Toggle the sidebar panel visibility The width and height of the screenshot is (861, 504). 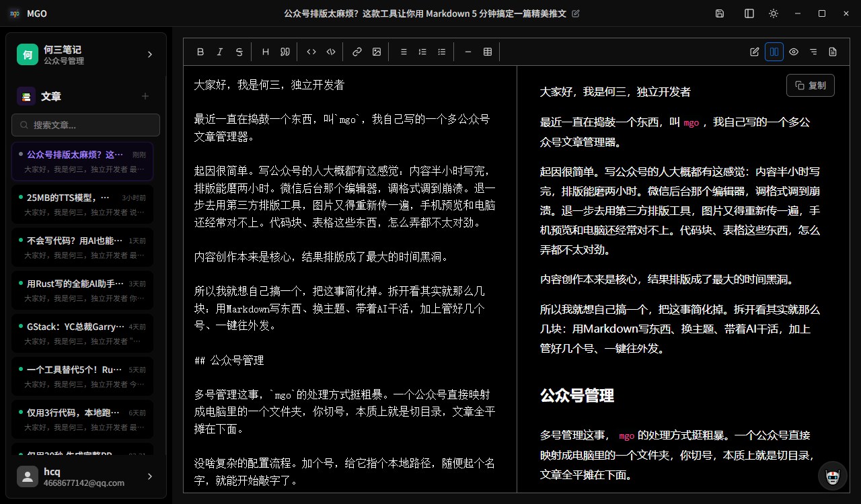coord(749,13)
